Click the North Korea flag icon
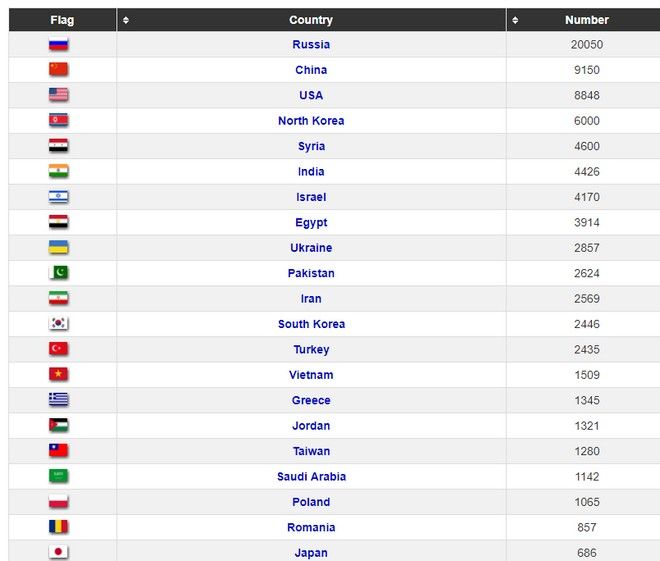The height and width of the screenshot is (561, 660). point(59,121)
